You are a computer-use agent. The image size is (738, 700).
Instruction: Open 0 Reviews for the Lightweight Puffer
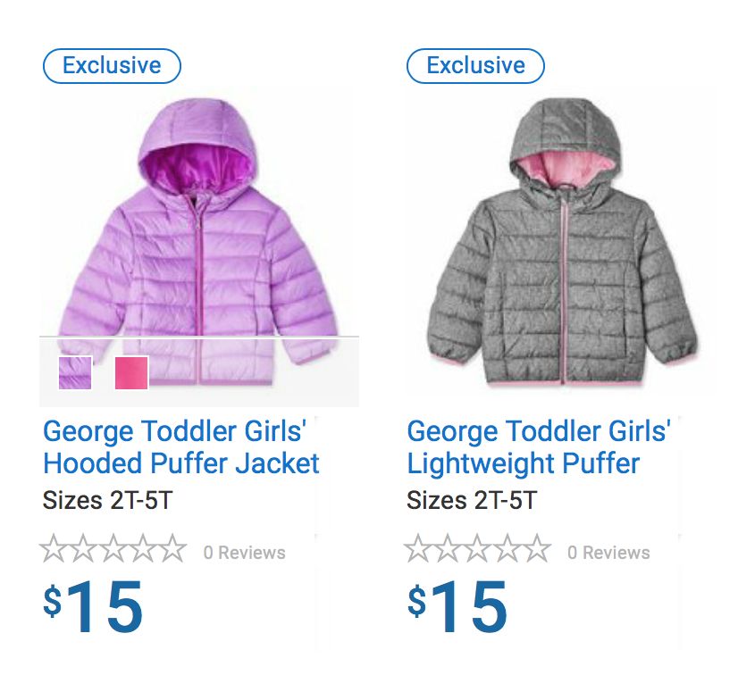(x=608, y=553)
